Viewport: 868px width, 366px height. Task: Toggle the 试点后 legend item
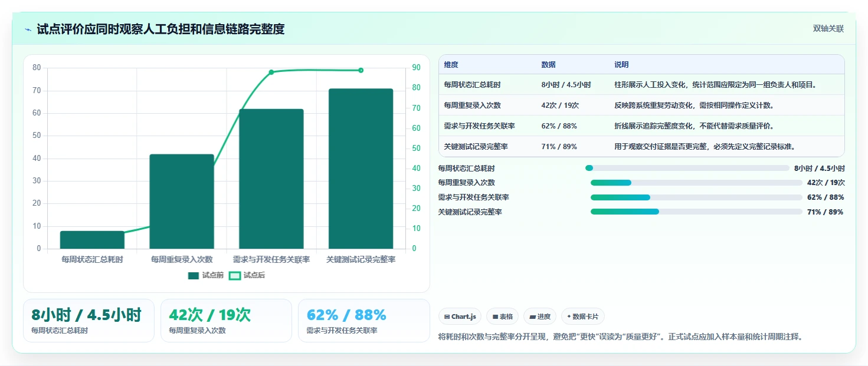[247, 275]
